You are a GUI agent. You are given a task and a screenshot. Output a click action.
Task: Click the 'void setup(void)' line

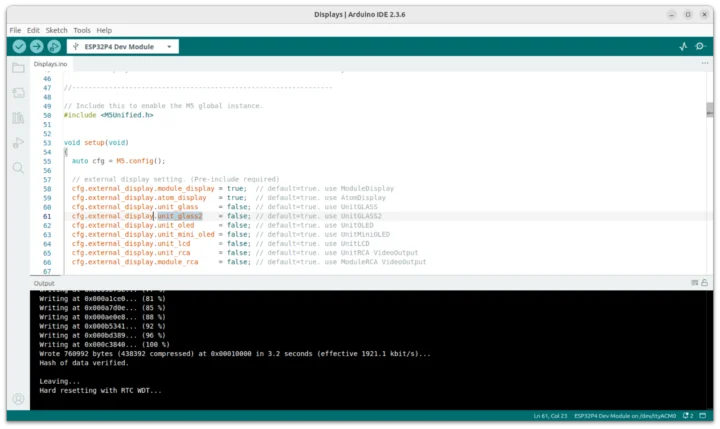(96, 143)
